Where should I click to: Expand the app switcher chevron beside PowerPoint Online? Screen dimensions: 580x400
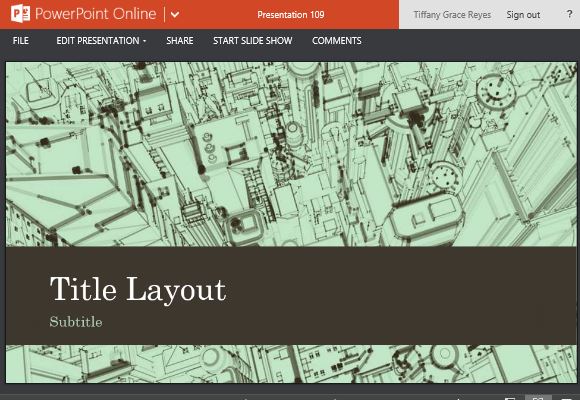pos(175,15)
